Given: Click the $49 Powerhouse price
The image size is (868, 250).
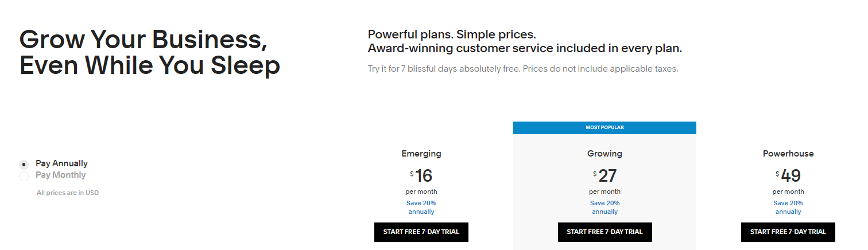Looking at the screenshot, I should [x=788, y=175].
